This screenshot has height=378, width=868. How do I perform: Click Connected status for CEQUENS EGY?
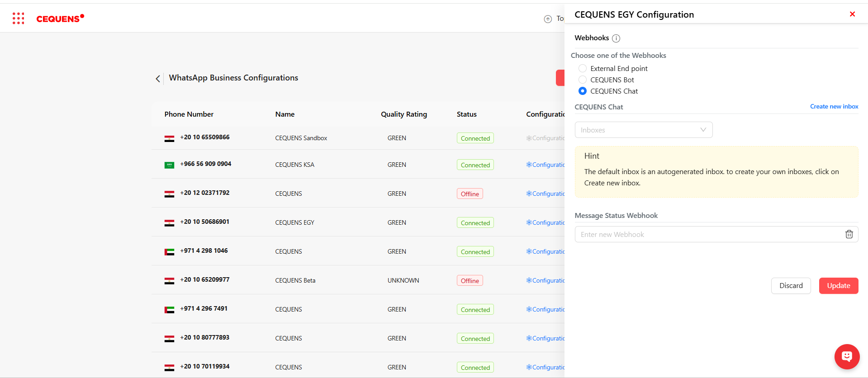(475, 223)
